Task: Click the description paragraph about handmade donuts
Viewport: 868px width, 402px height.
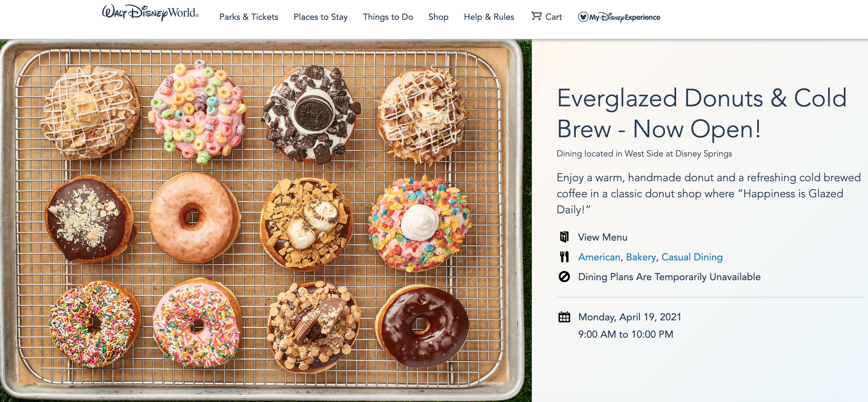Action: [708, 194]
